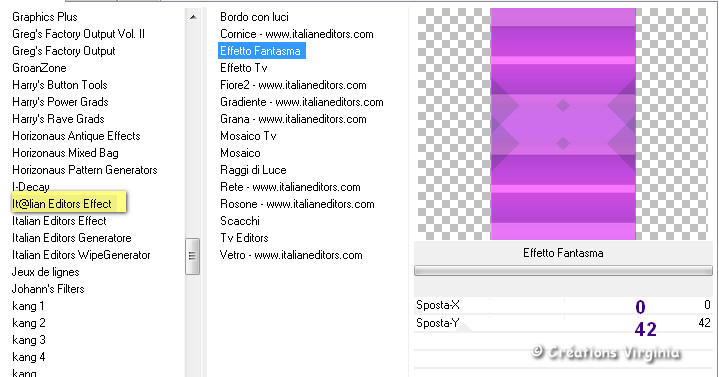Click the Effetto Fantasma title button
This screenshot has width=719, height=377.
coord(563,253)
